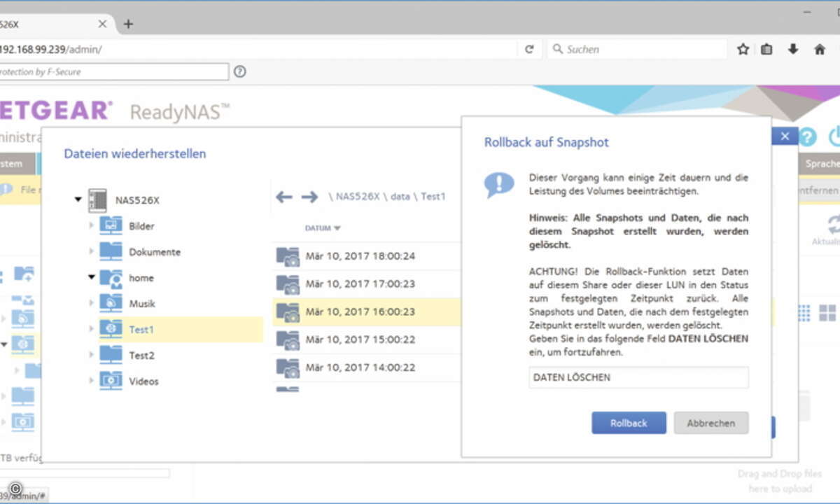Image resolution: width=840 pixels, height=504 pixels.
Task: Bookmark this page with the star icon
Action: (743, 50)
